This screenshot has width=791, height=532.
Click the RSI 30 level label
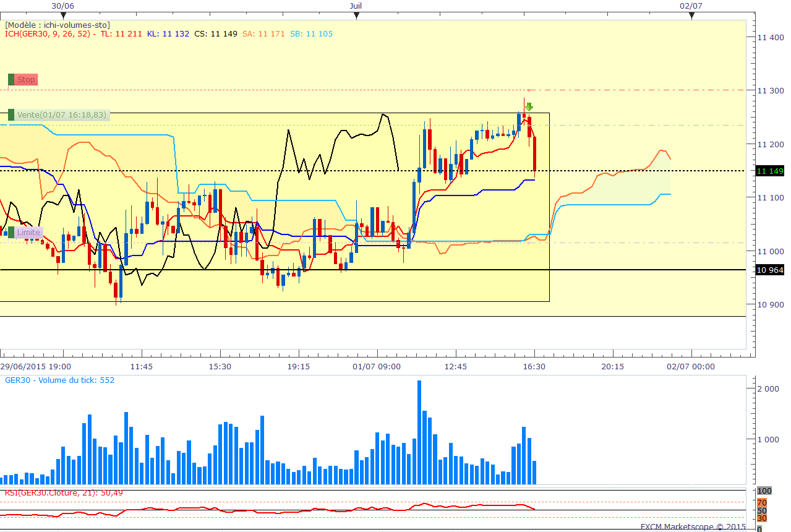pyautogui.click(x=762, y=518)
